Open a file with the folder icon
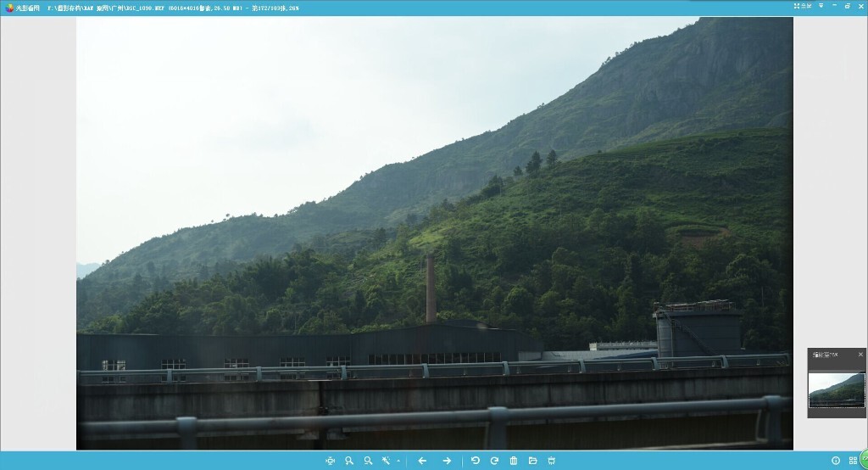This screenshot has width=868, height=470. 532,461
